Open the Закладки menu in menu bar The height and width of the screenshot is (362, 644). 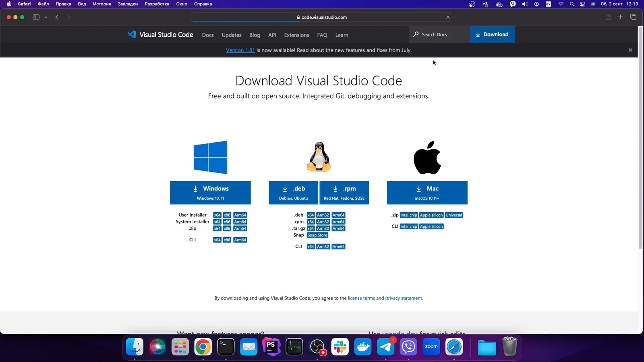128,4
